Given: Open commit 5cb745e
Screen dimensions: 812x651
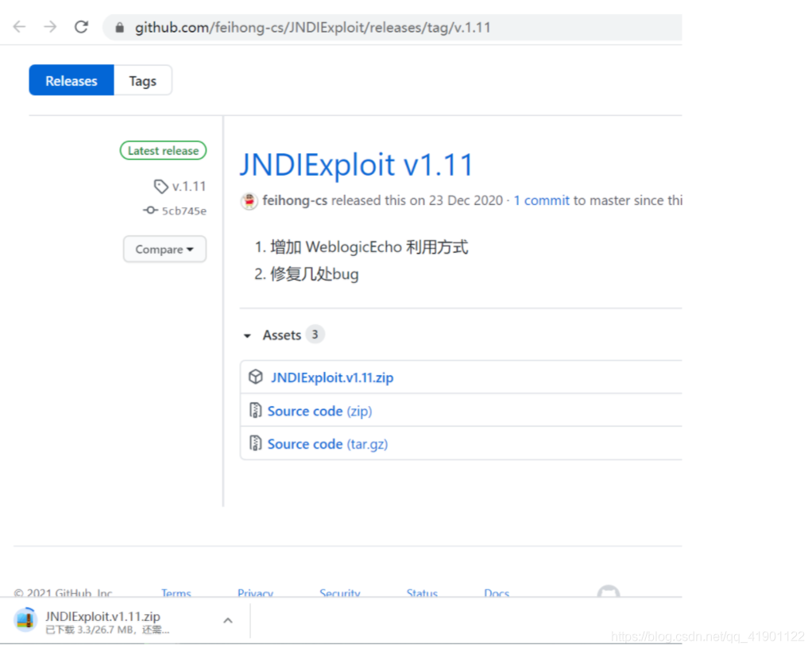Looking at the screenshot, I should 184,211.
